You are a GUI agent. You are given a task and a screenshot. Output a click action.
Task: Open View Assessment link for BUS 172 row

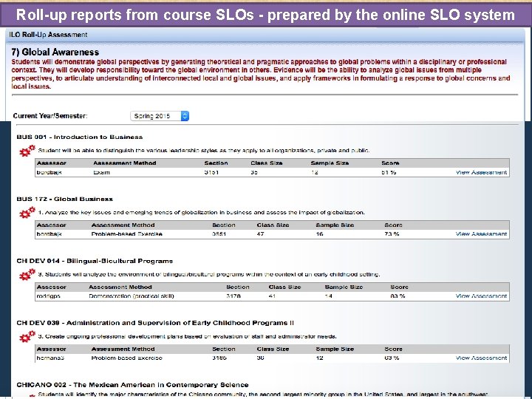tap(481, 234)
